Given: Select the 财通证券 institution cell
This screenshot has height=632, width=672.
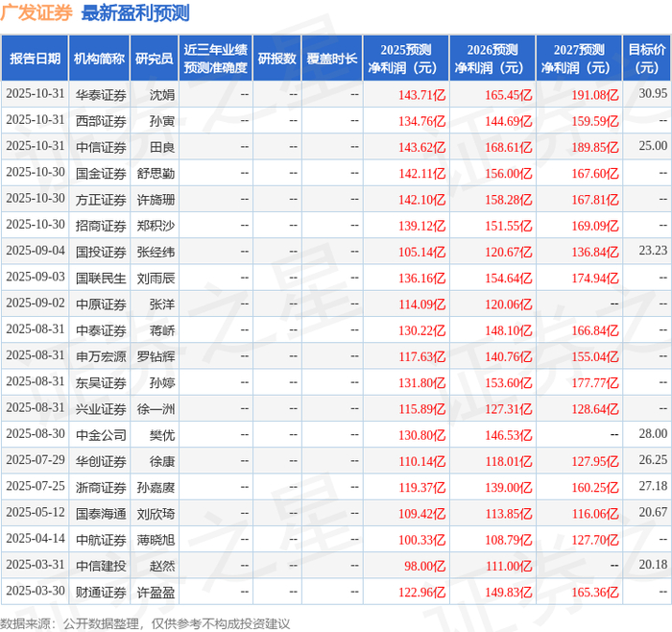Looking at the screenshot, I should coord(101,592).
